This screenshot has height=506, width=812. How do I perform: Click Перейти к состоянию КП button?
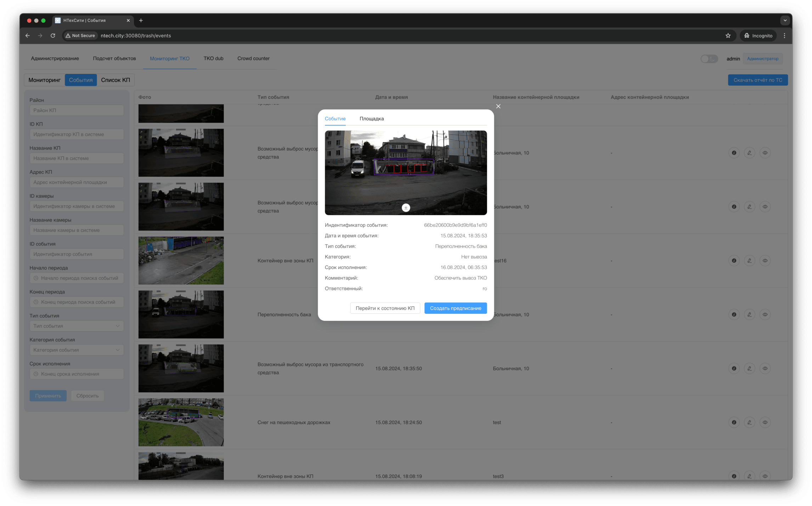pyautogui.click(x=385, y=308)
